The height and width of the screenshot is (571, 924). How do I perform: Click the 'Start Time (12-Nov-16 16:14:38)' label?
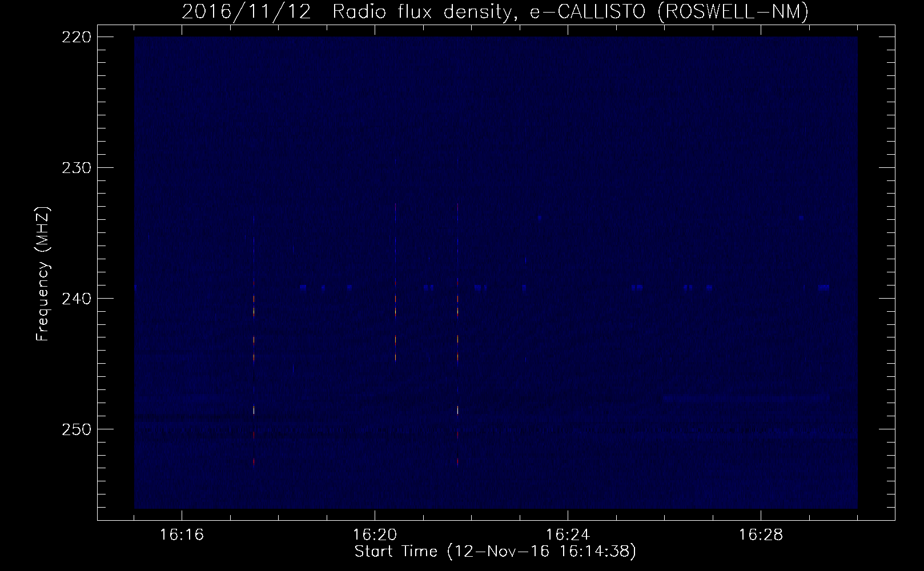[495, 552]
